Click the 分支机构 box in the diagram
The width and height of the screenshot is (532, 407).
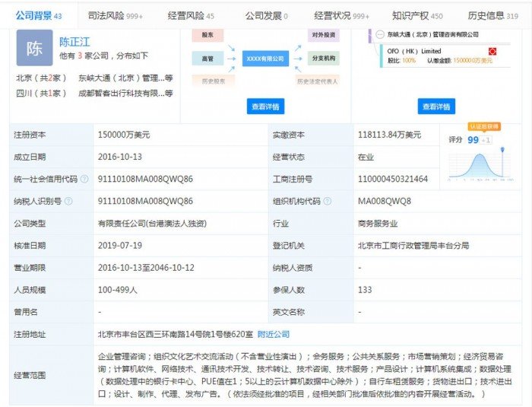coord(324,59)
